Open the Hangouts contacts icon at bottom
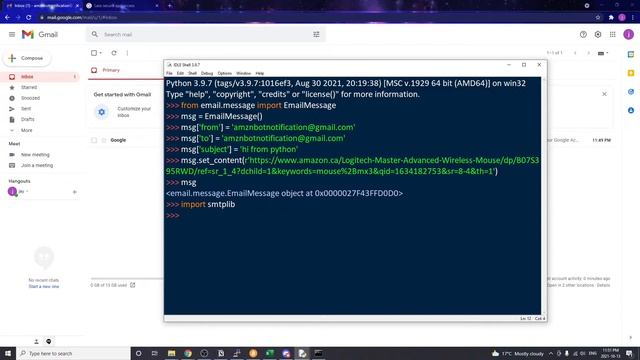This screenshot has width=640, height=360. [36, 342]
